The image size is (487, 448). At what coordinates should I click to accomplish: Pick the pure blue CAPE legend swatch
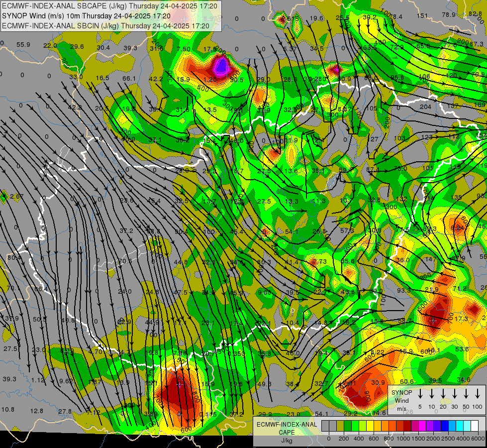pos(445,426)
